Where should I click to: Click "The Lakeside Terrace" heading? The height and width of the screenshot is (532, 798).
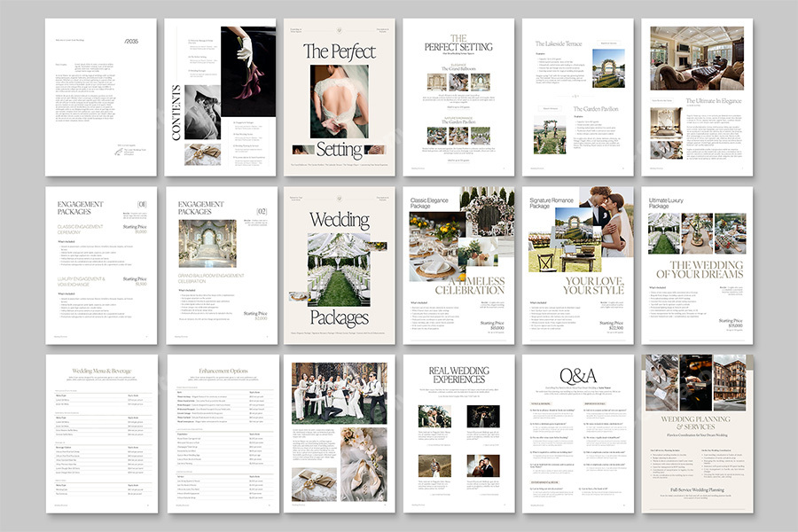pyautogui.click(x=558, y=44)
